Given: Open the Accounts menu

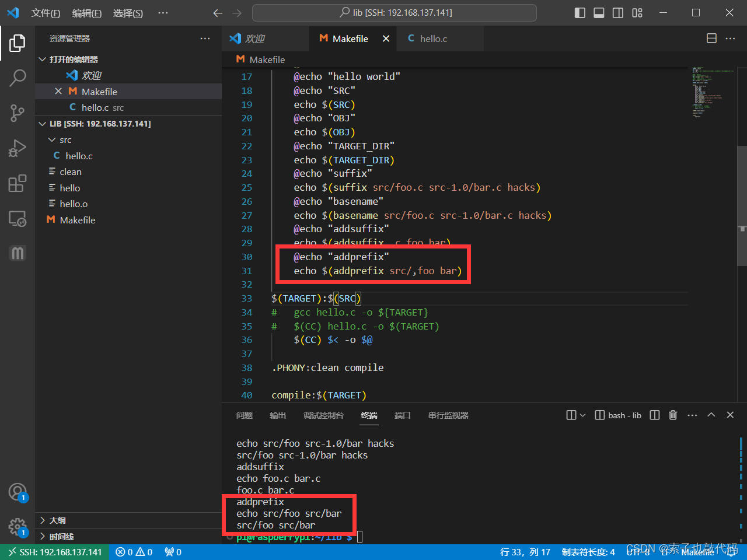Looking at the screenshot, I should pos(18,492).
